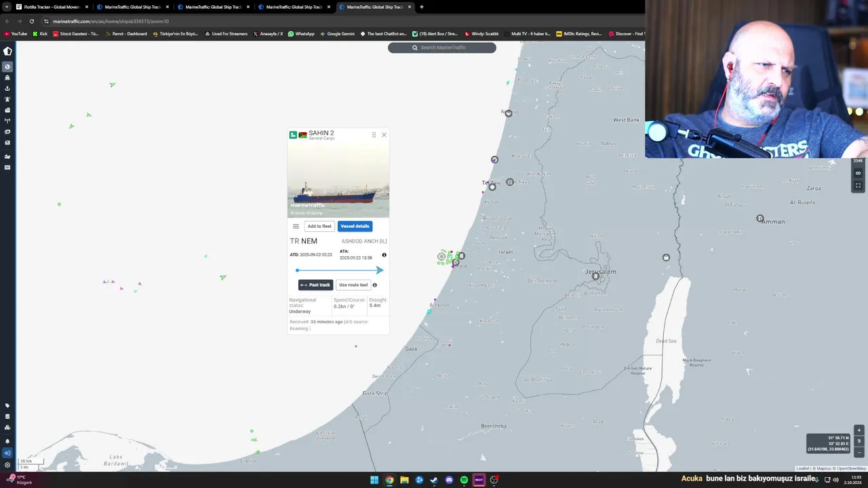Open the Livad For Streamers bookmark
The image size is (868, 488).
[x=226, y=33]
